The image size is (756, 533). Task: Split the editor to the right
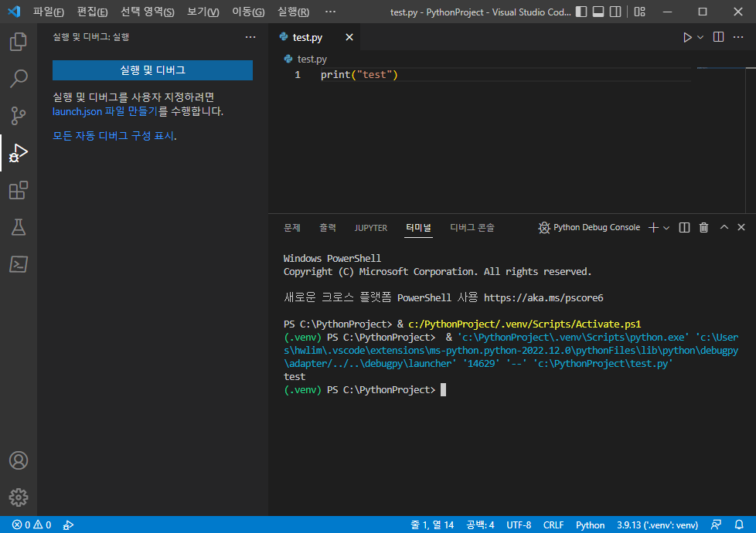[718, 37]
